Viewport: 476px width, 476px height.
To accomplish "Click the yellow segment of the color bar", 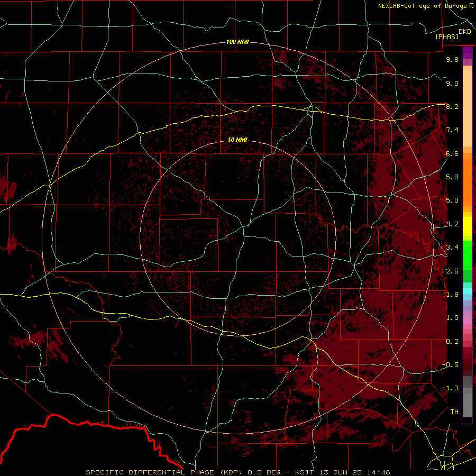I will (467, 226).
